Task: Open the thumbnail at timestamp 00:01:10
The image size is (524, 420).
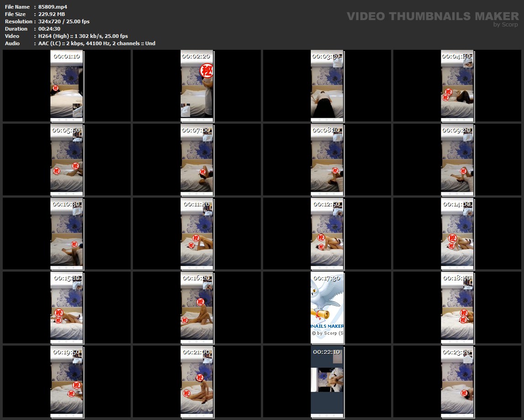Action: pyautogui.click(x=67, y=86)
